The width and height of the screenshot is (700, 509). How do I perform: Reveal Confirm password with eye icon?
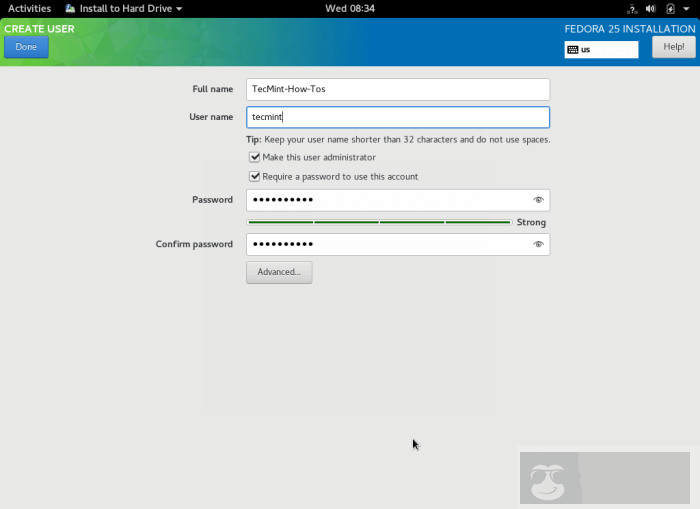[538, 244]
